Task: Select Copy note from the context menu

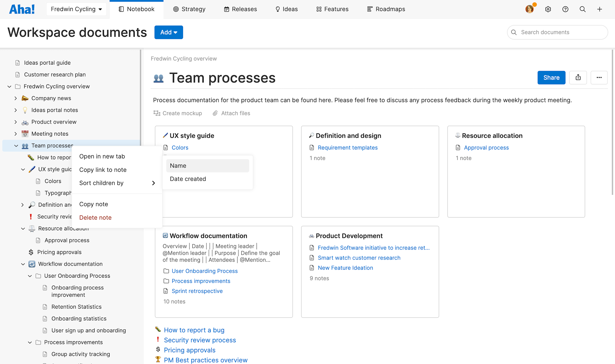Action: (x=94, y=204)
